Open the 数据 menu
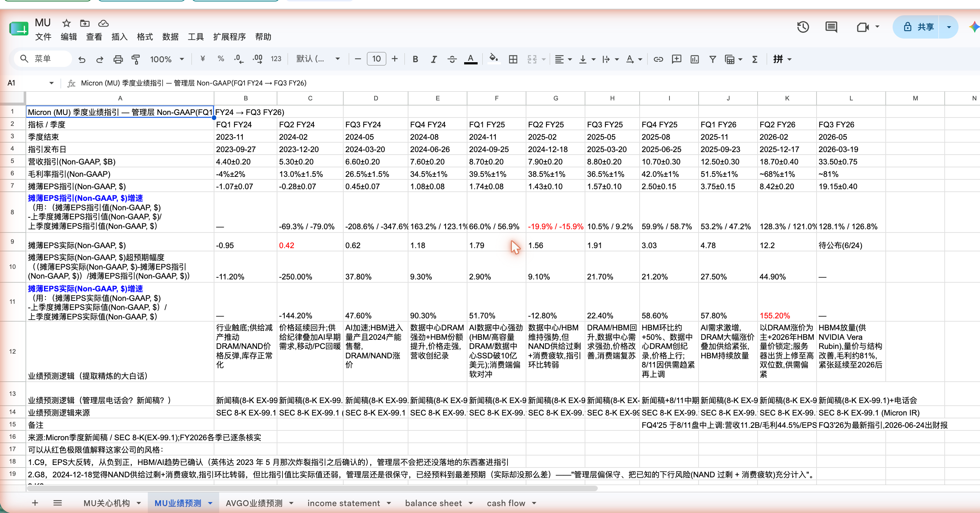980x513 pixels. coord(170,37)
